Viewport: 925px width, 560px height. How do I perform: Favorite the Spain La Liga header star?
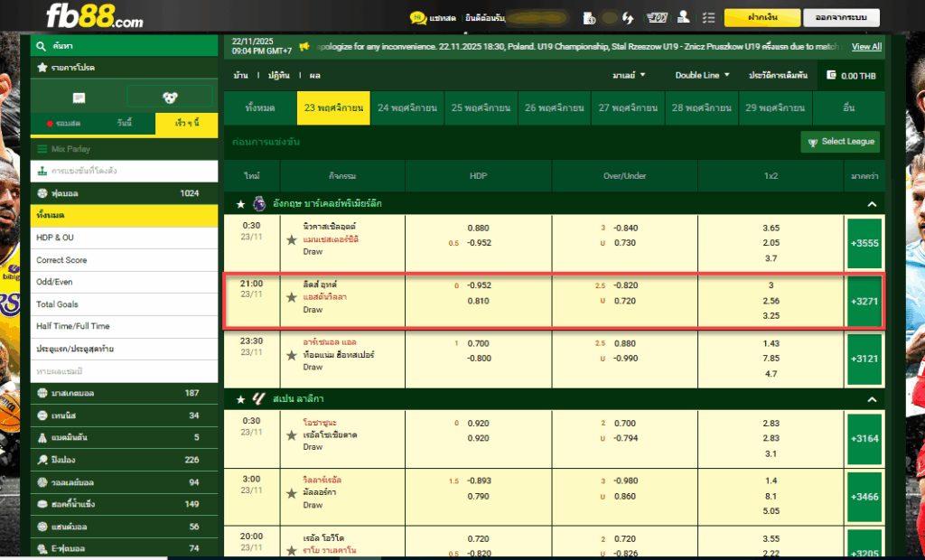240,399
